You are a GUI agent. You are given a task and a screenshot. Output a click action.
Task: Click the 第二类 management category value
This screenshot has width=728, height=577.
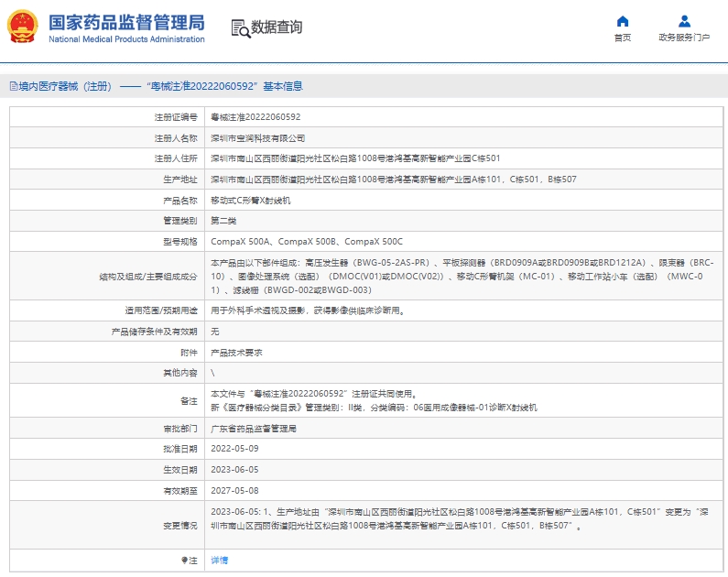223,221
